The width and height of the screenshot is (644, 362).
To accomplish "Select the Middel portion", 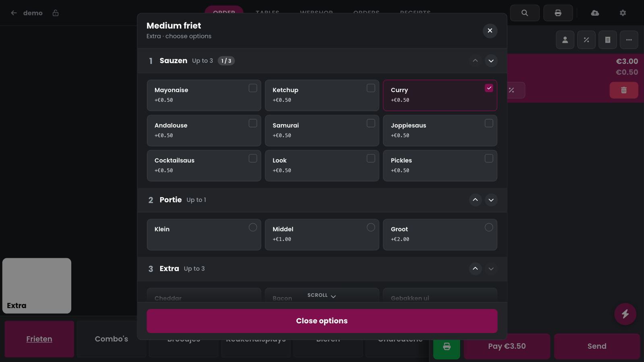I will (322, 234).
